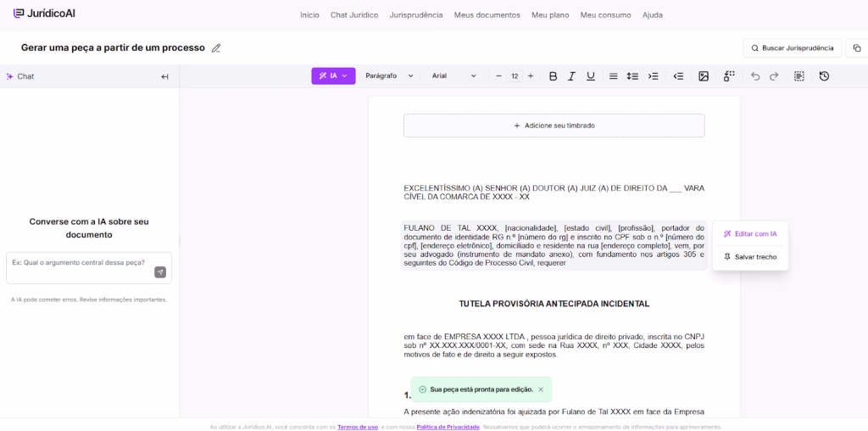Open Meu plano page
Viewport: 868px width, 431px height.
550,15
